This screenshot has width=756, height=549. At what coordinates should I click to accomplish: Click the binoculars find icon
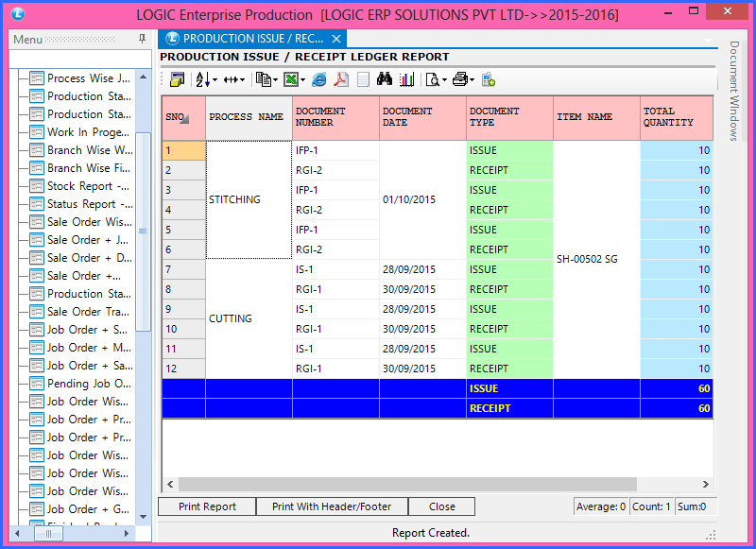click(385, 79)
